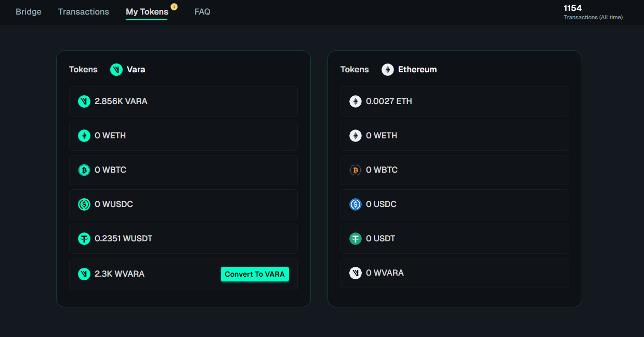Select the 0.2351 WUSDT balance text

[x=124, y=239]
